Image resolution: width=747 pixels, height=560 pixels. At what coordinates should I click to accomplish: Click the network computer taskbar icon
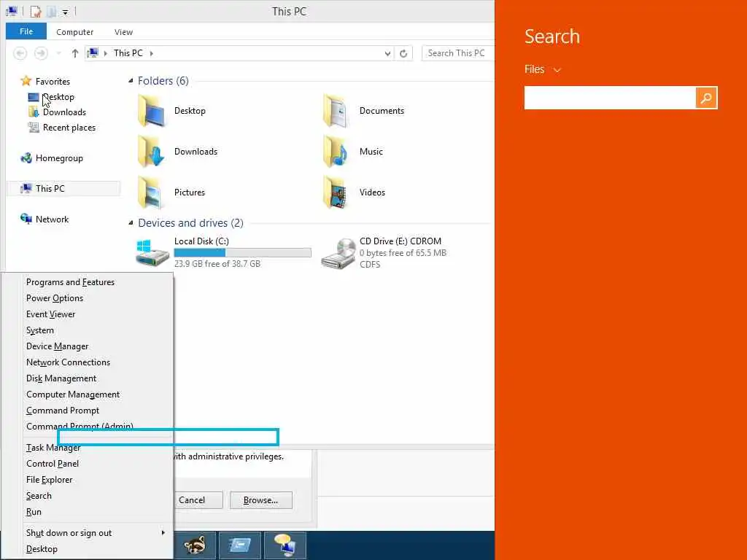click(285, 545)
